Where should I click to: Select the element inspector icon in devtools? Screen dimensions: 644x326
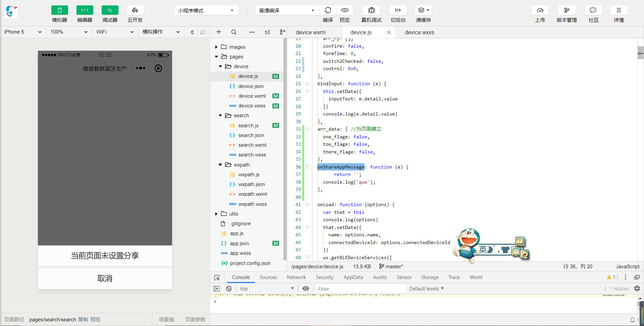[217, 278]
